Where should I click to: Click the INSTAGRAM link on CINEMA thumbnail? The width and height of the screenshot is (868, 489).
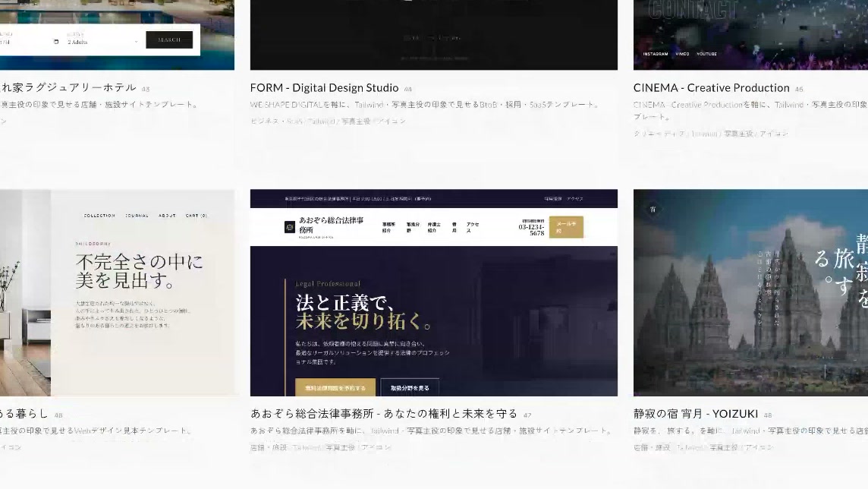click(x=656, y=54)
